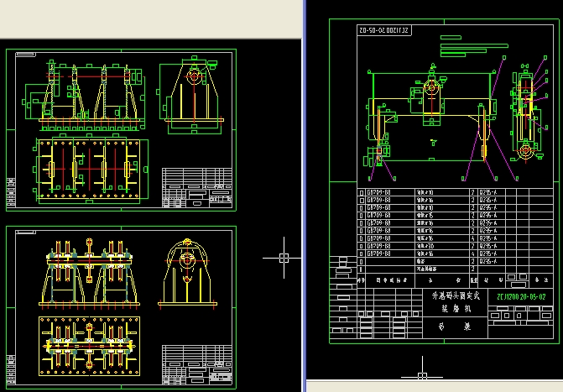Click the mirrored drawing number at the sheet top
Screen dimensions: 563x392
384,30
